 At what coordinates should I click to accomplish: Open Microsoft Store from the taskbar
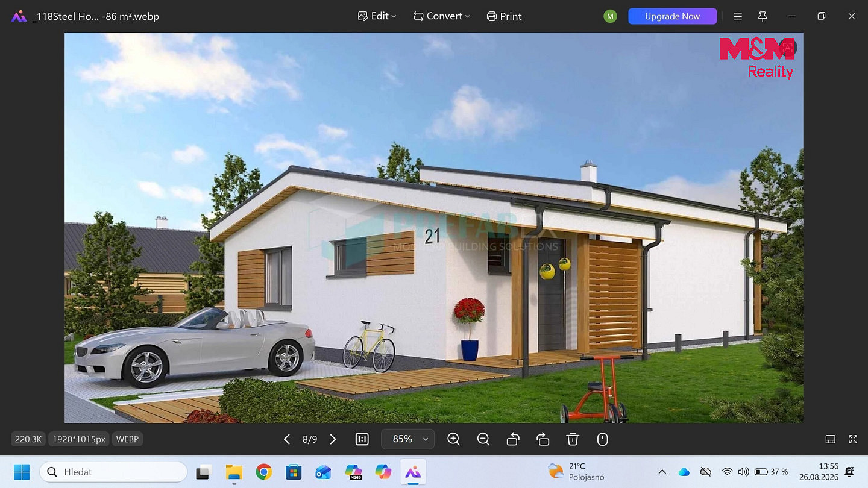coord(294,472)
